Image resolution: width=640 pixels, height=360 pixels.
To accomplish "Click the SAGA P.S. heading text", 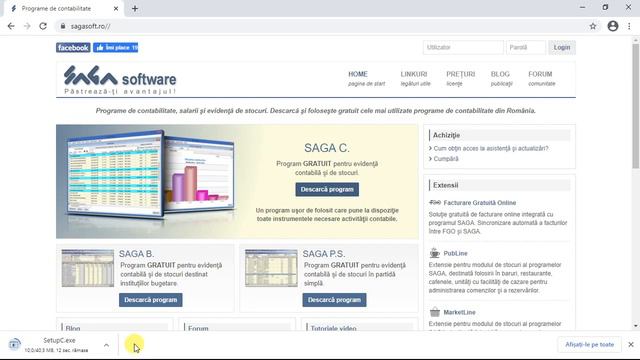I will [x=324, y=253].
